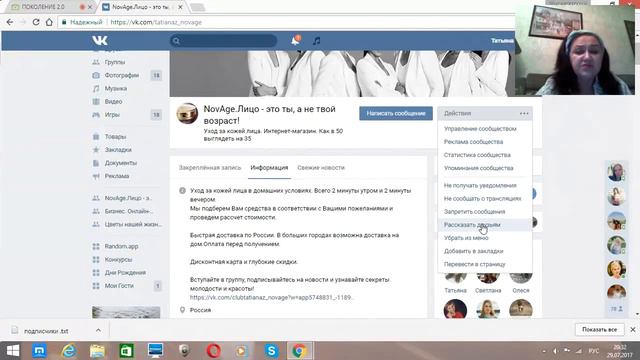Open Группы in left sidebar
640x360 pixels.
(x=115, y=62)
